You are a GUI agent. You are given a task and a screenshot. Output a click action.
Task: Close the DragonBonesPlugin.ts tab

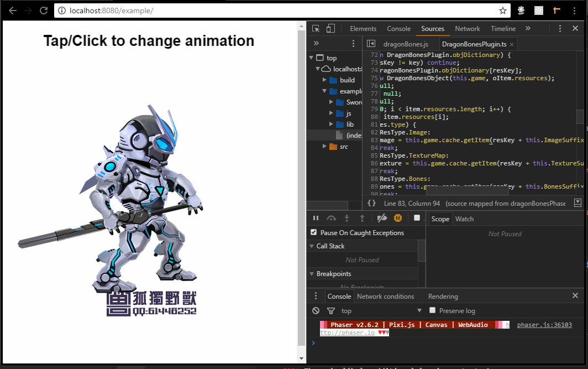512,44
